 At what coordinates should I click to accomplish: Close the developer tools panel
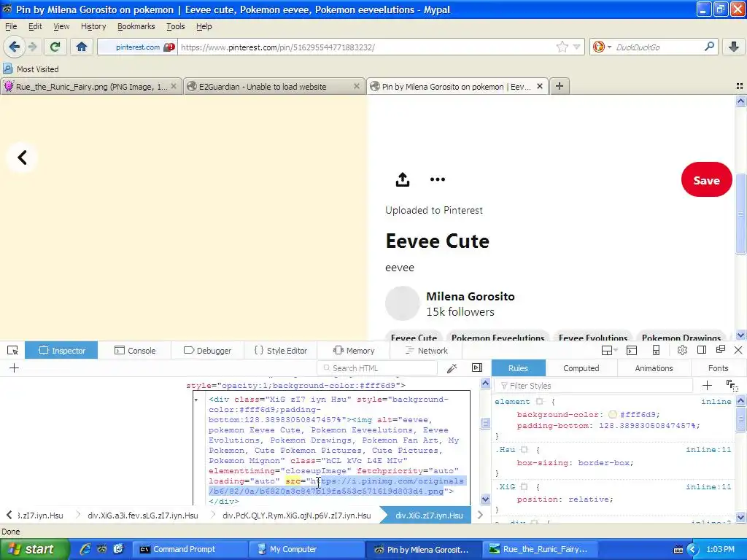point(738,350)
